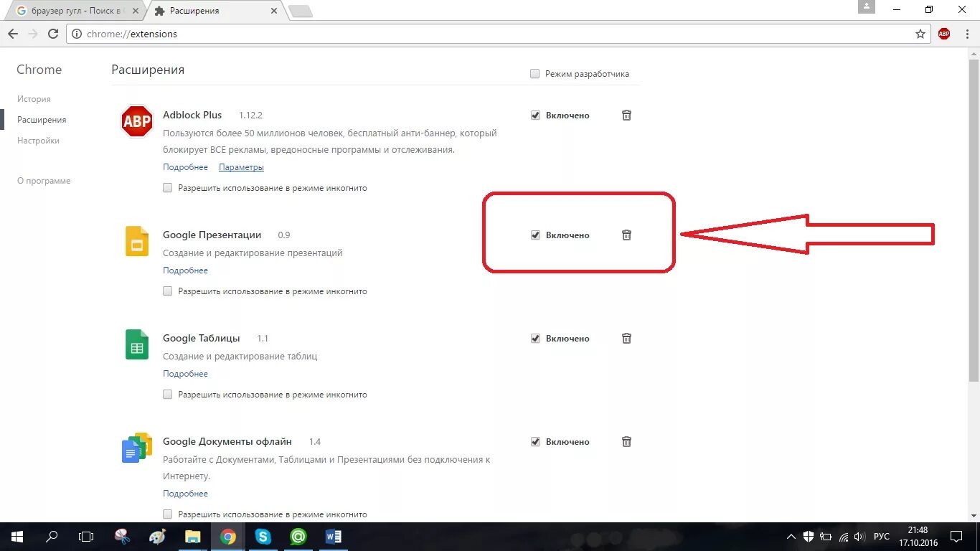Reload the current page
Viewport: 980px width, 551px height.
(x=53, y=34)
